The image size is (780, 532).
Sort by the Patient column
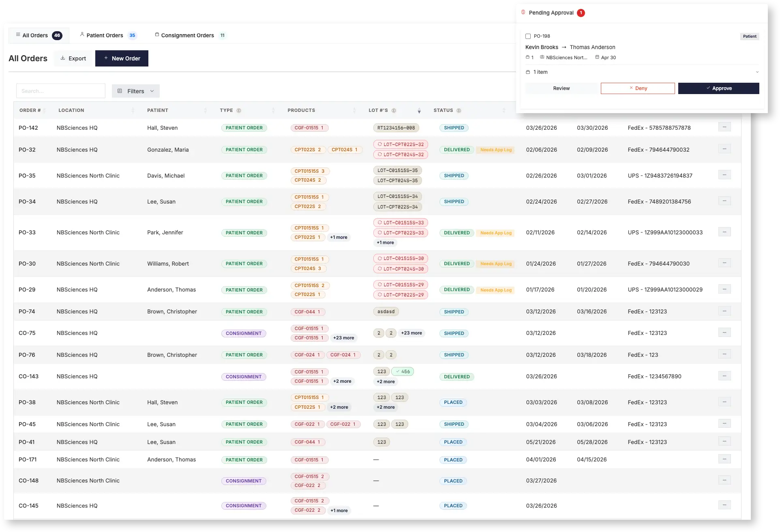[x=206, y=111]
